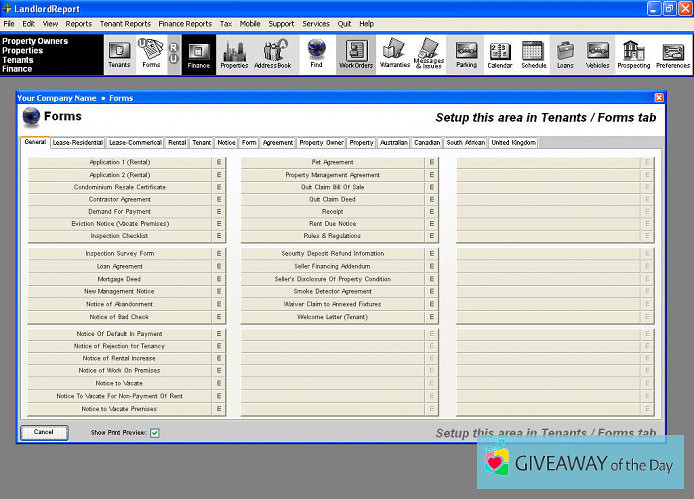Click the Find globe icon
The image size is (694, 499).
coord(316,54)
